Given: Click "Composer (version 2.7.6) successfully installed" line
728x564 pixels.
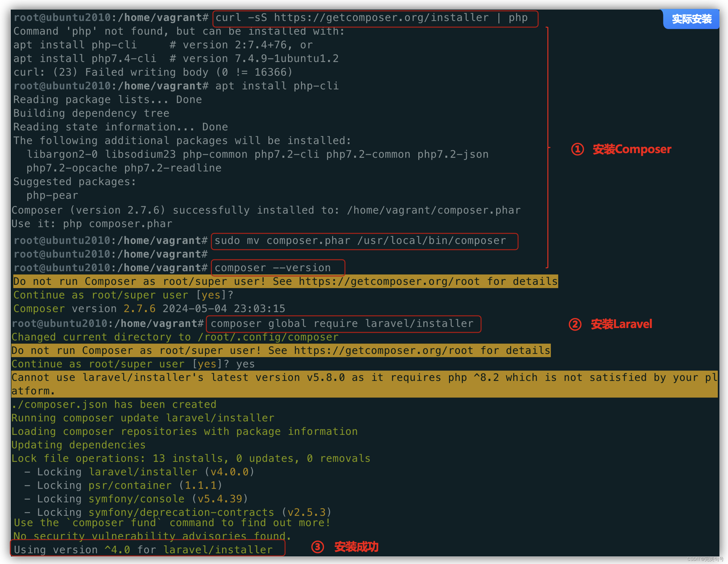Looking at the screenshot, I should point(266,210).
